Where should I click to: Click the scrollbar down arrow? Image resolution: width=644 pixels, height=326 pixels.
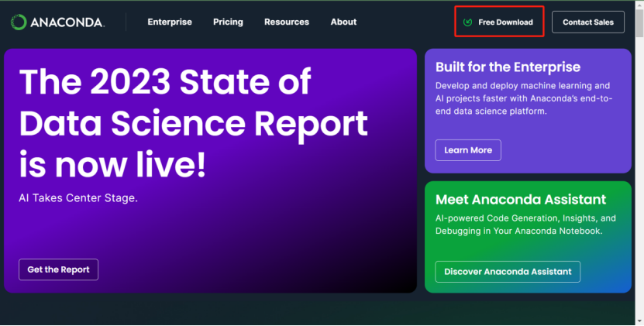639,322
